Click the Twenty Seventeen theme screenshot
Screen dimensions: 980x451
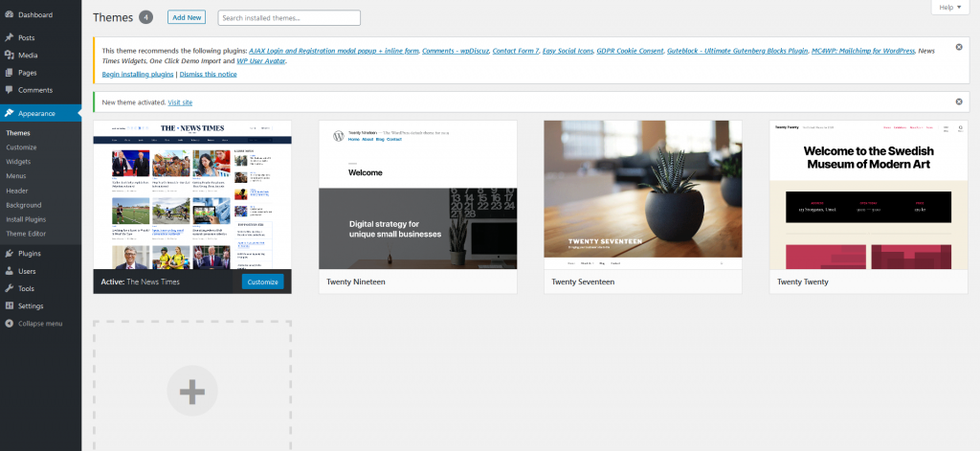643,194
